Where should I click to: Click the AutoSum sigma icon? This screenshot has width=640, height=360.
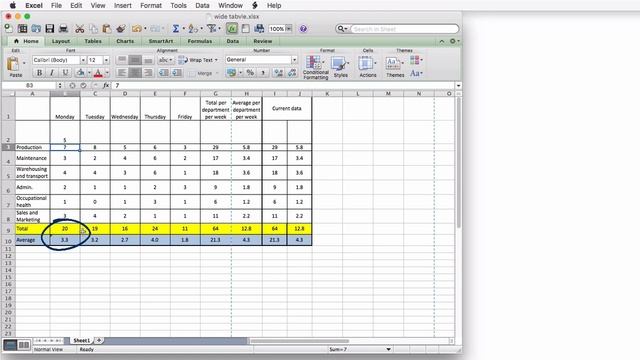click(x=176, y=28)
